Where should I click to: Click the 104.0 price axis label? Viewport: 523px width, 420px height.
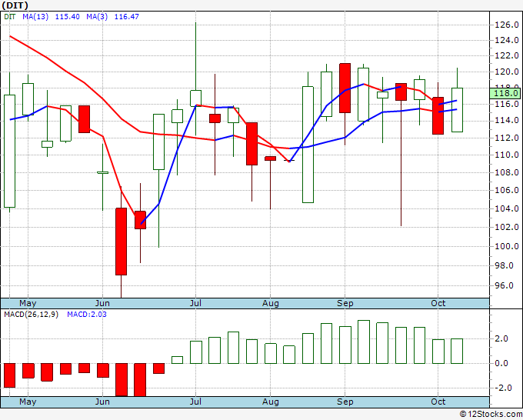click(507, 208)
